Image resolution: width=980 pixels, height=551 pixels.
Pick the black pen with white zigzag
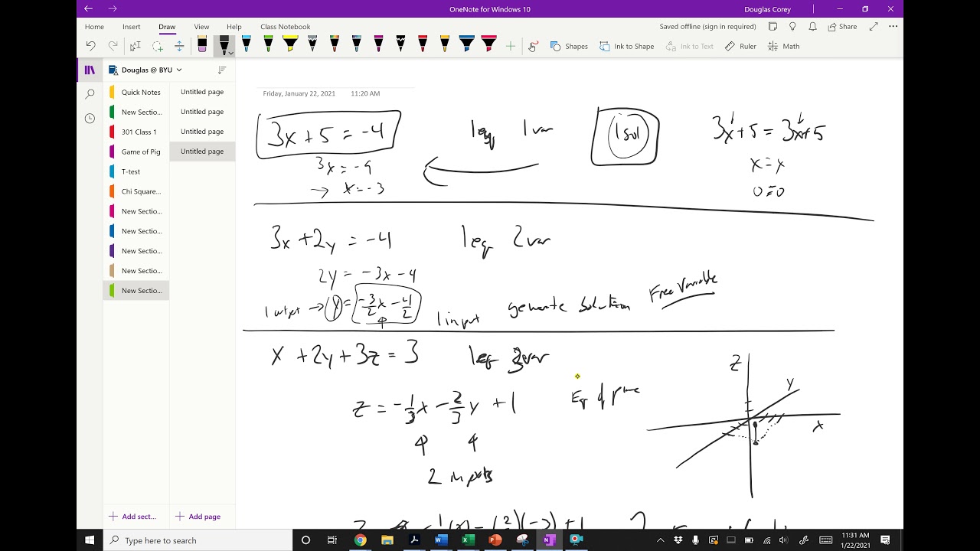click(400, 44)
